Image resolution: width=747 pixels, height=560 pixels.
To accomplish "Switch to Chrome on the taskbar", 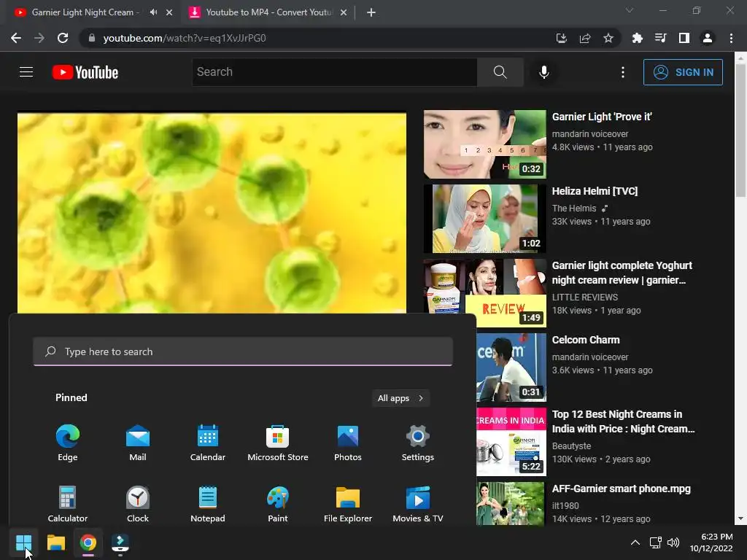I will [88, 542].
